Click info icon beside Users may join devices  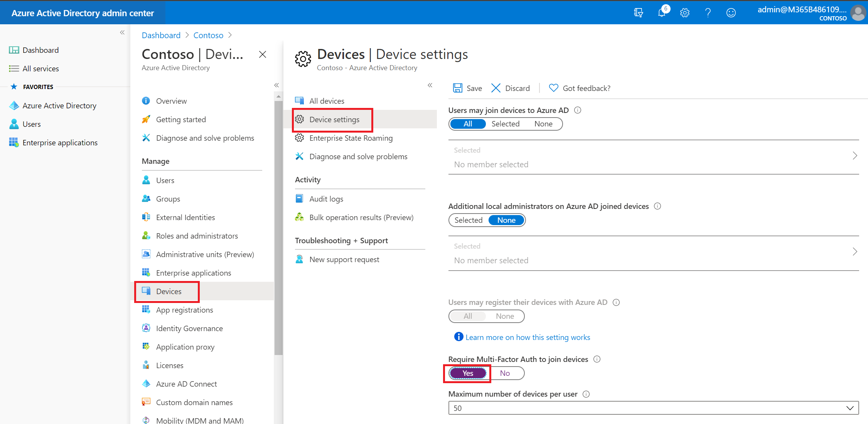point(578,110)
